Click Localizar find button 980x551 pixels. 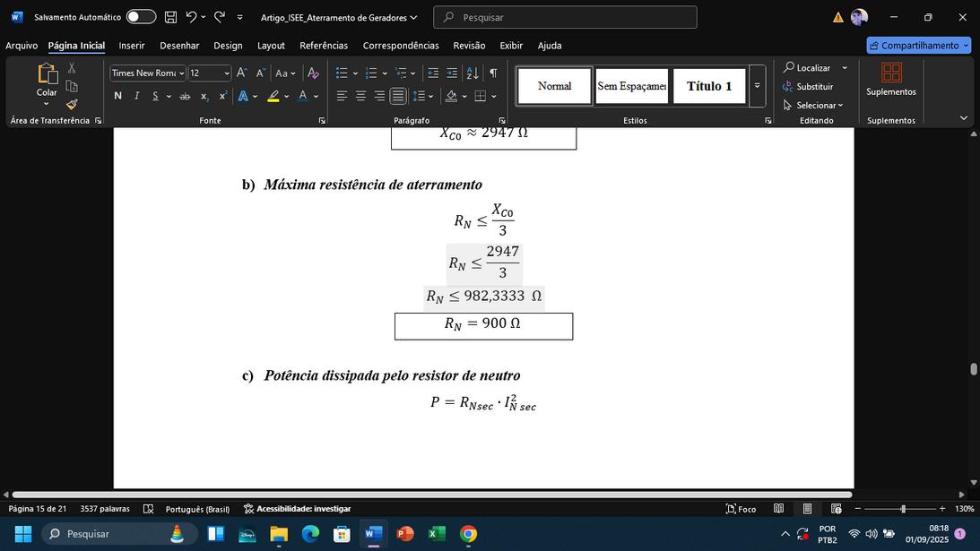tap(807, 67)
